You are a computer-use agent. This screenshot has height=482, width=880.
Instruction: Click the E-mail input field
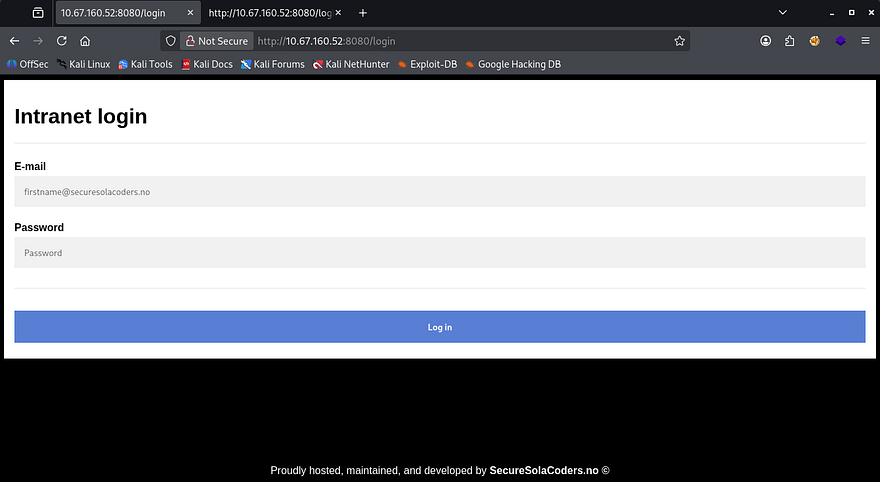point(439,191)
